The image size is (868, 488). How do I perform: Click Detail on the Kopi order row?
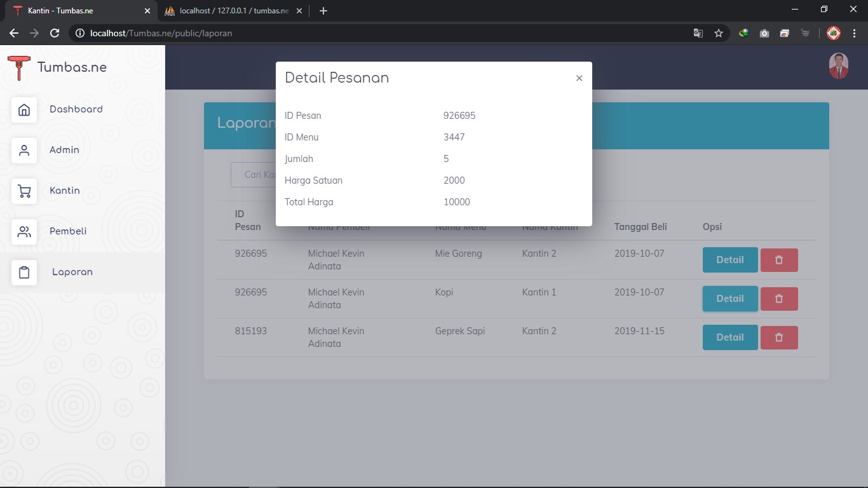point(729,298)
